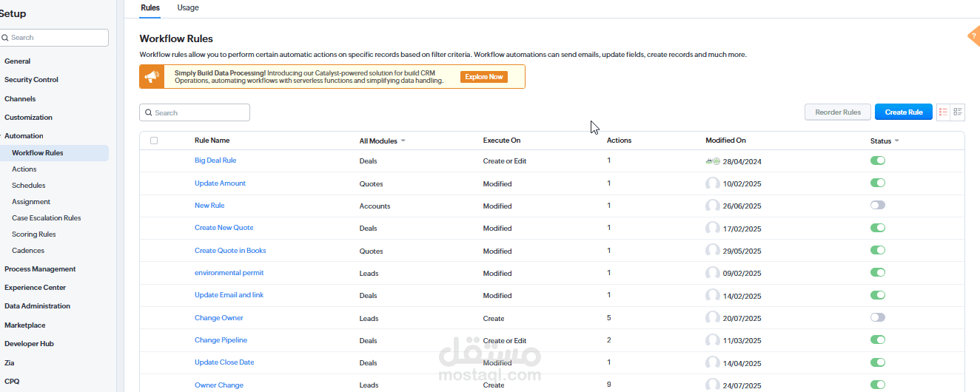Click the user avatar beside 14/04/2025
This screenshot has height=392, width=980.
(713, 362)
